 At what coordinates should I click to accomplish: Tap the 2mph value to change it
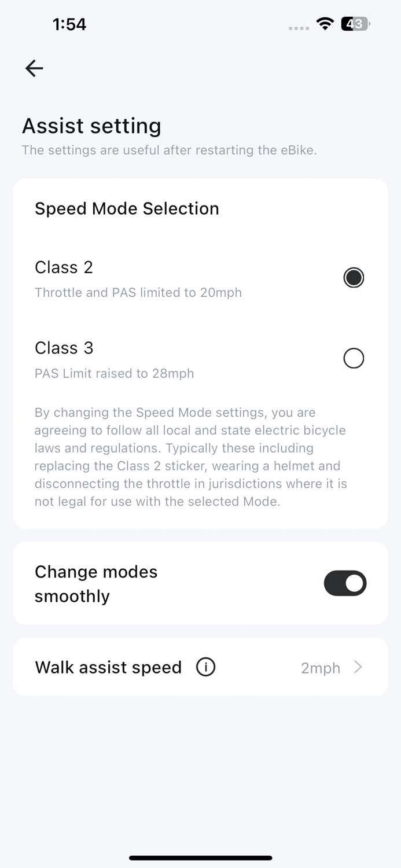(x=320, y=668)
